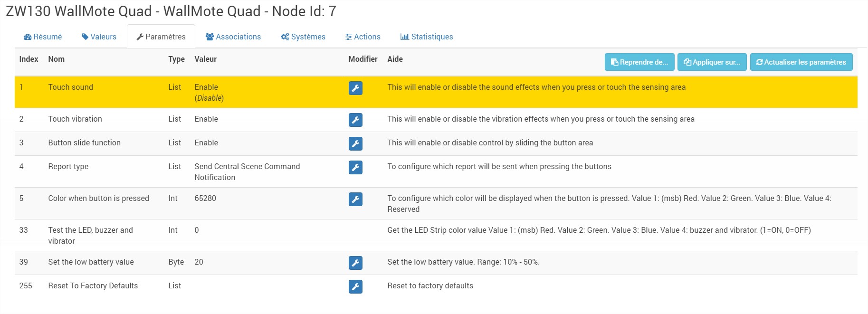Select 'Test the LED, buzzer and vibrator' name
Screen dimensions: 868x314
(x=90, y=235)
